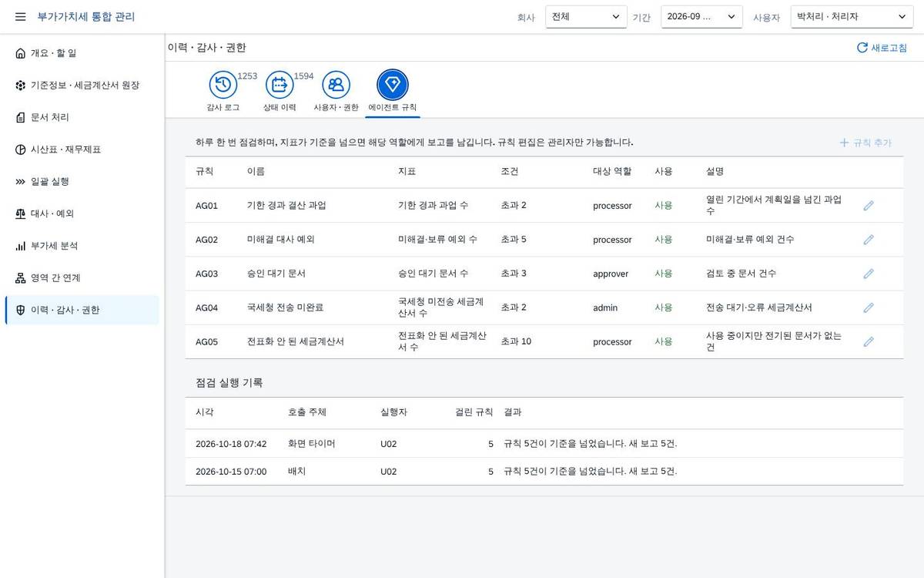Click the 지표 column header
This screenshot has height=578, width=924.
[x=407, y=171]
